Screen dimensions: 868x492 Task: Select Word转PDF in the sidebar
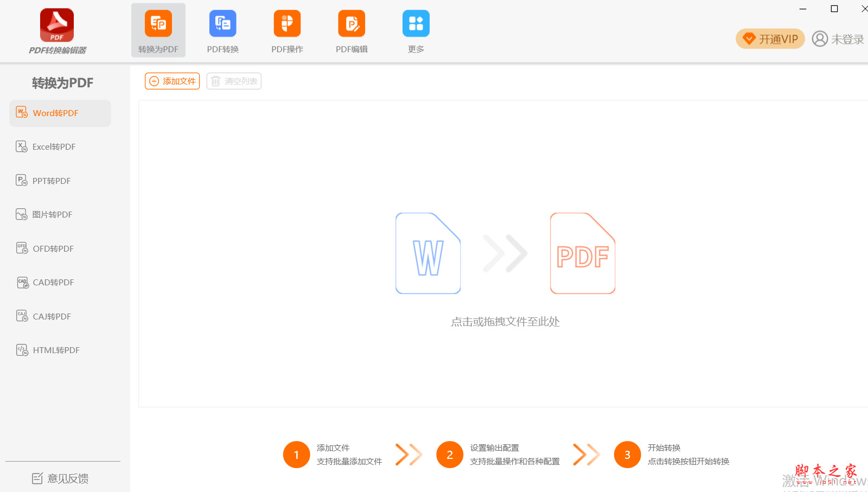click(x=60, y=113)
